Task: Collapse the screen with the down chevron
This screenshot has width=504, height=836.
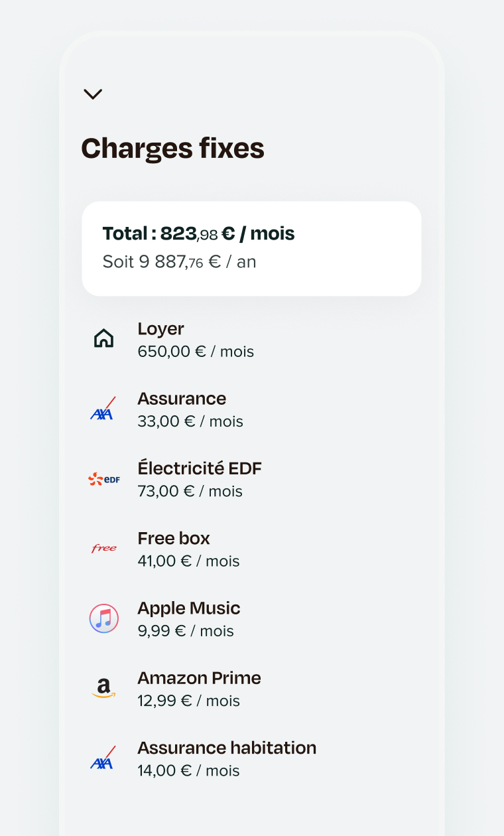Action: (93, 94)
